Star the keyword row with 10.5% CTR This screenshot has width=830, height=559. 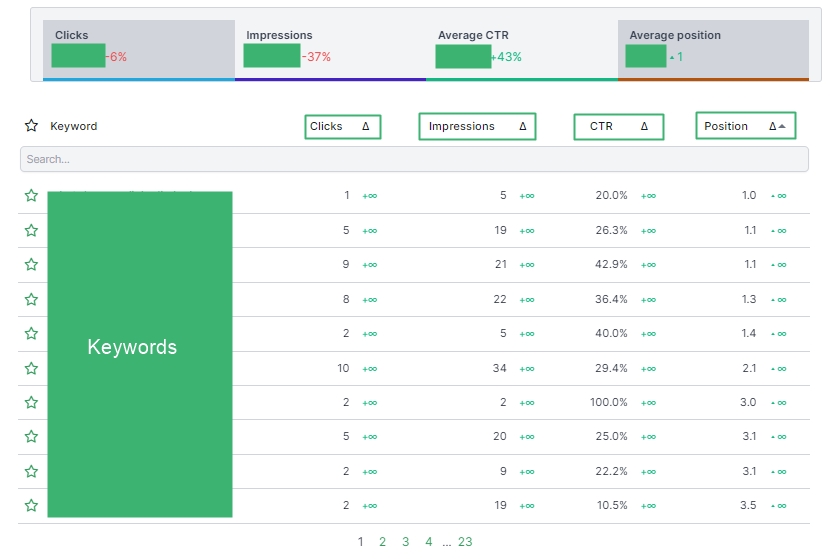[31, 505]
